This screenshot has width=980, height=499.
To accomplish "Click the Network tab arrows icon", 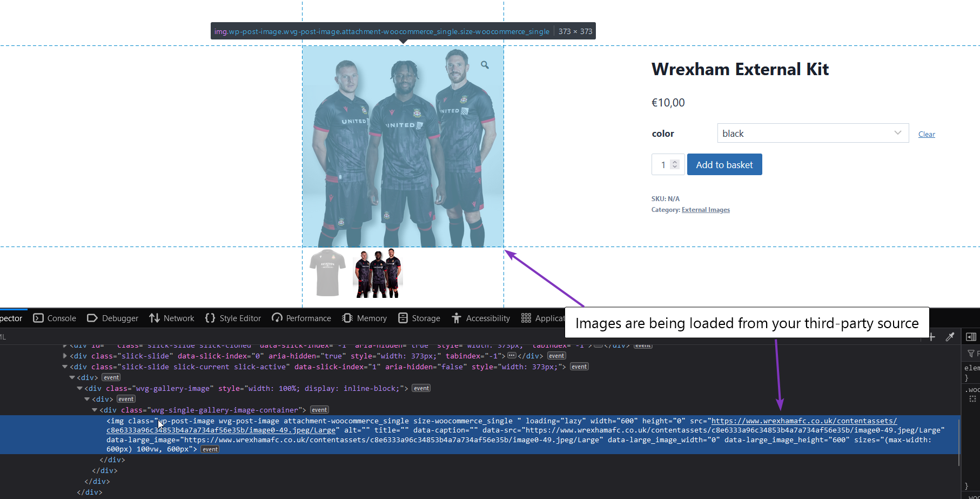I will point(155,318).
